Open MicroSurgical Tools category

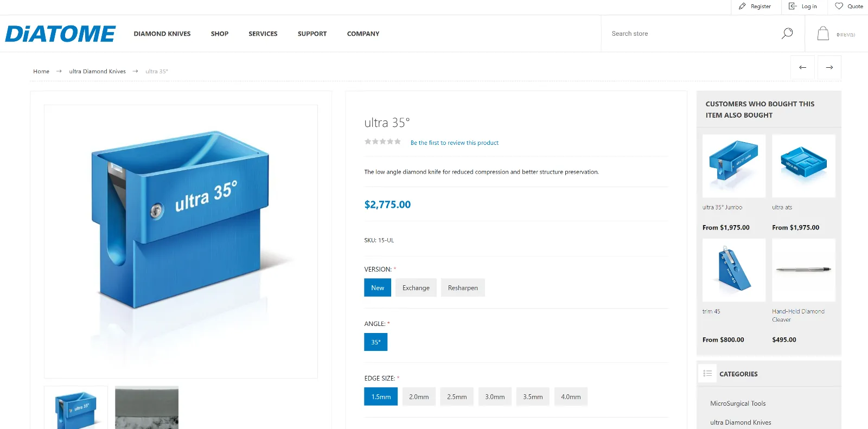[738, 404]
